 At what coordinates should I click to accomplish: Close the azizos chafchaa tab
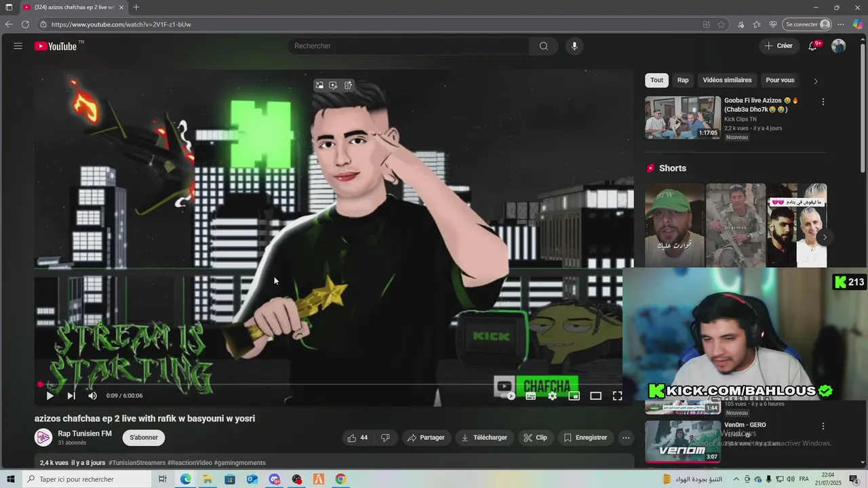121,7
